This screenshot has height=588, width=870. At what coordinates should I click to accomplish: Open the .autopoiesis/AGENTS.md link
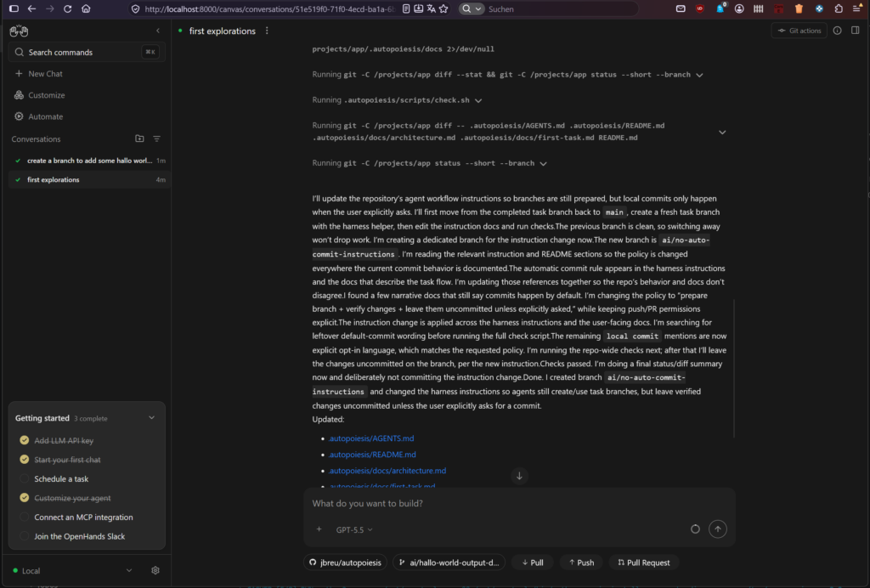click(x=371, y=438)
